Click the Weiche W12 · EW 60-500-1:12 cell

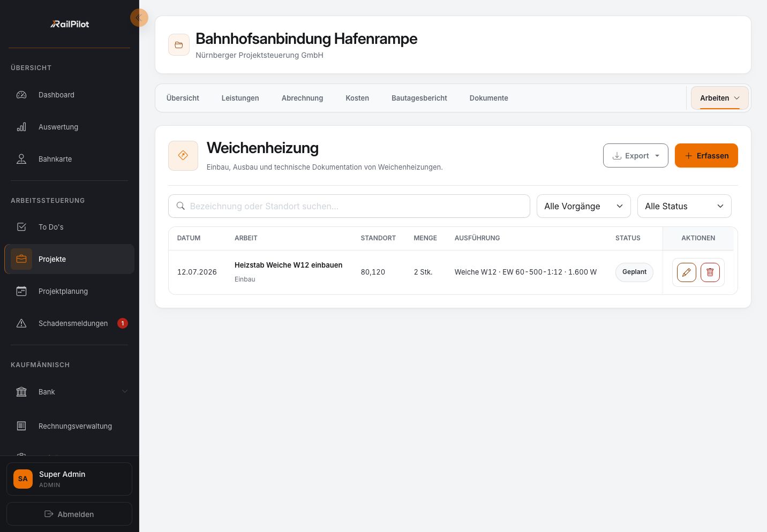click(x=525, y=272)
